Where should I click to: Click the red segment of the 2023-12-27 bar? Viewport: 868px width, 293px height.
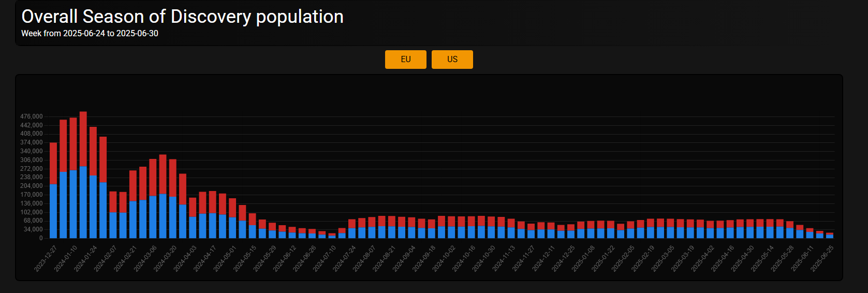click(x=53, y=163)
